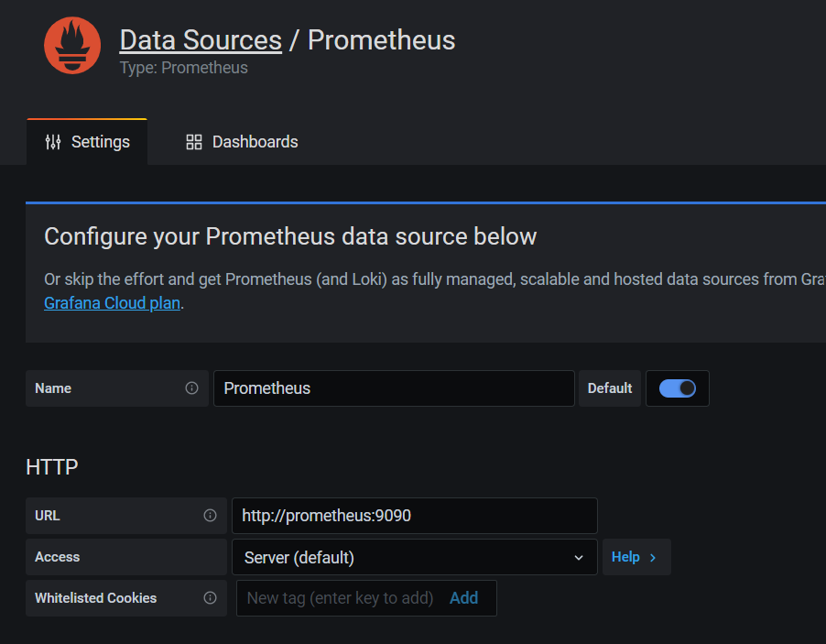Expand the Access Help section
Viewport: 826px width, 644px height.
click(636, 557)
